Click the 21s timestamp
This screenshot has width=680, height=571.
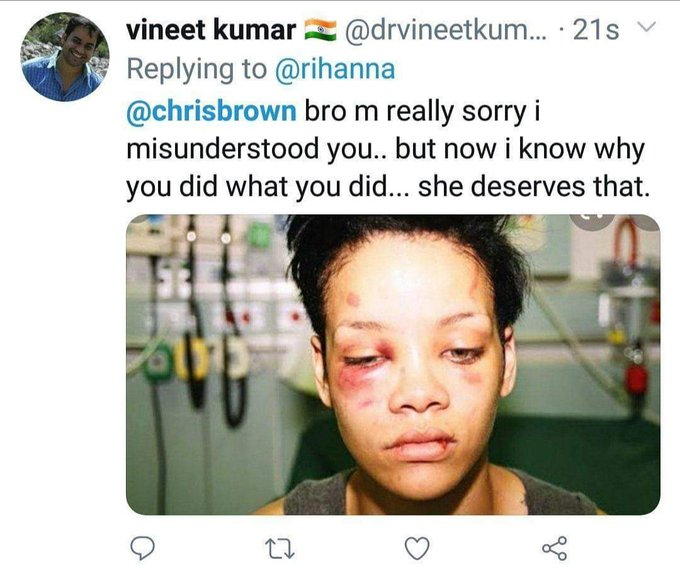(x=596, y=30)
